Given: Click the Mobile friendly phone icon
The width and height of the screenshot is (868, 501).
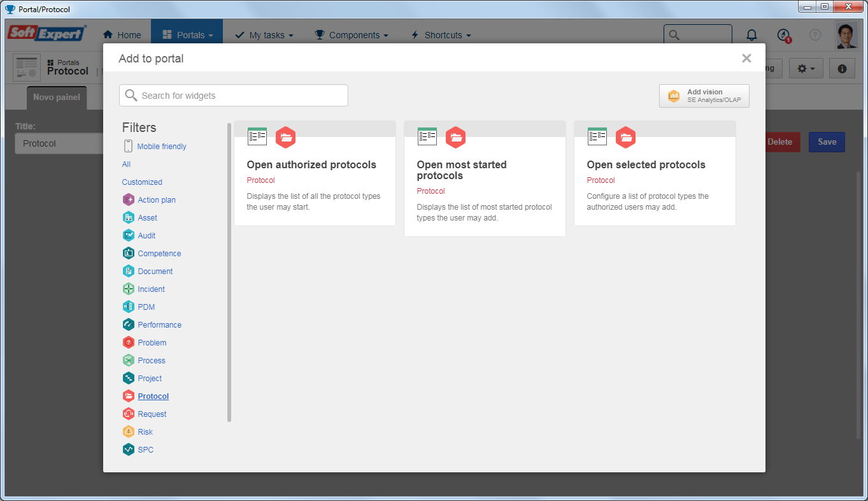Looking at the screenshot, I should pyautogui.click(x=129, y=146).
